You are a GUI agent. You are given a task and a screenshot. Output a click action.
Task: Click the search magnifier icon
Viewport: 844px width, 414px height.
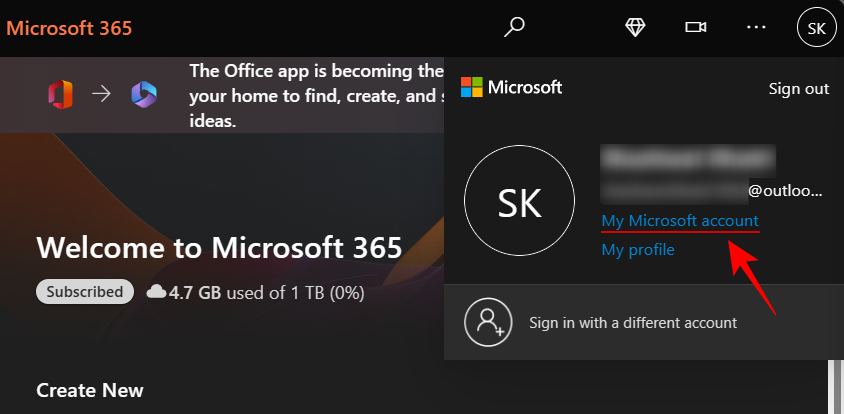click(515, 28)
